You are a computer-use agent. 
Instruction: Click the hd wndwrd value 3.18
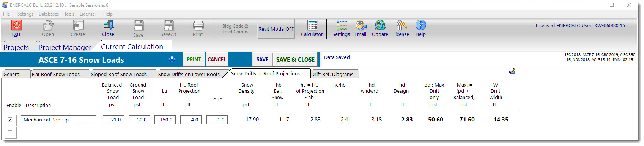click(376, 120)
